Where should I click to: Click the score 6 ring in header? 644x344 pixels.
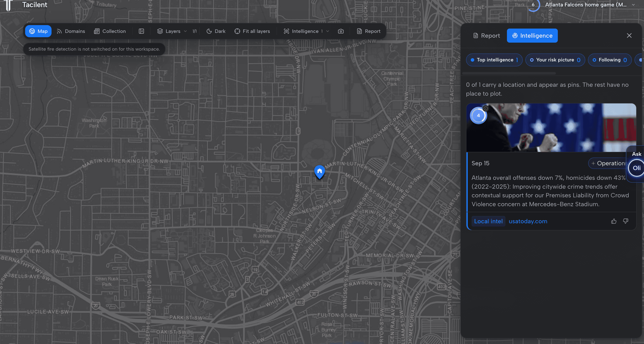pyautogui.click(x=533, y=5)
